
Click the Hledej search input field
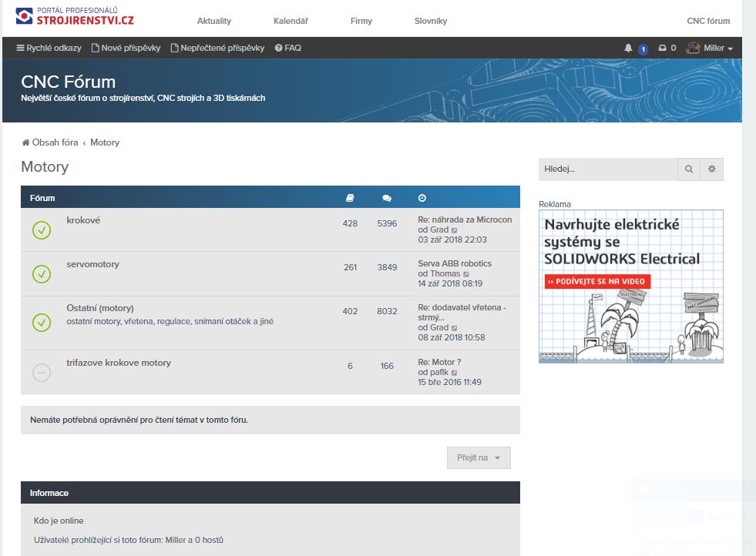click(x=607, y=169)
